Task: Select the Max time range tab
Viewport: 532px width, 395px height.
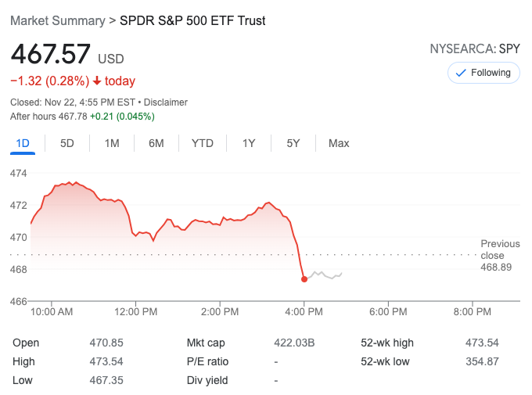Action: tap(339, 143)
